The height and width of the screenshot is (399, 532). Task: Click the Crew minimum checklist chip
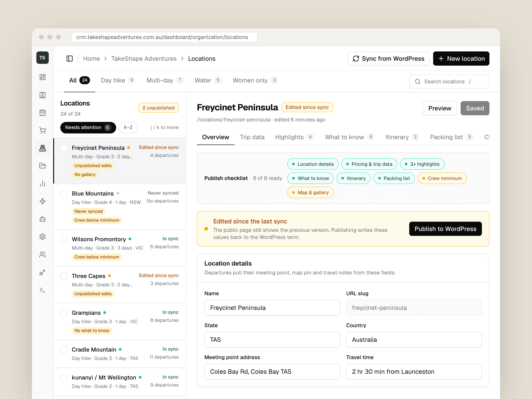(442, 178)
